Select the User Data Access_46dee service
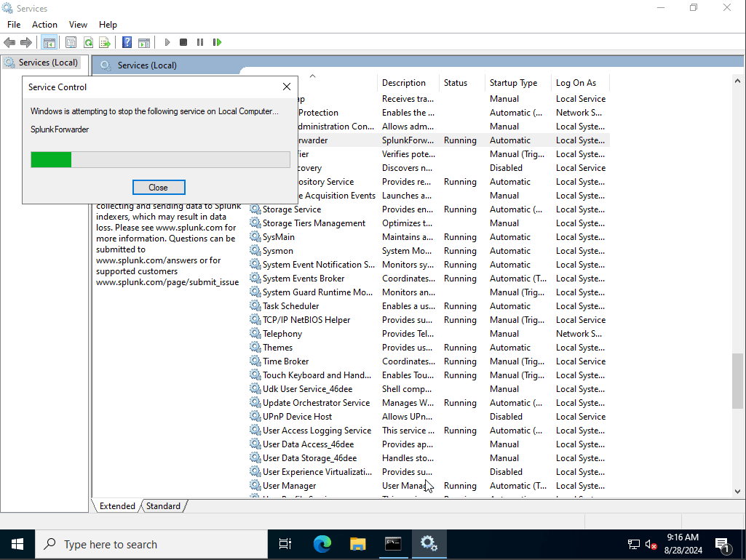Viewport: 746px width, 560px height. tap(429, 444)
